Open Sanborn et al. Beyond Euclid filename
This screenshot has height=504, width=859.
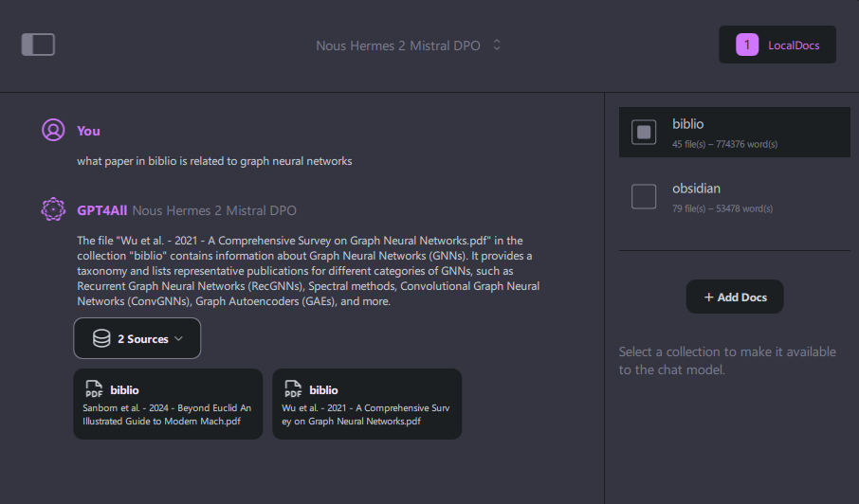[167, 415]
